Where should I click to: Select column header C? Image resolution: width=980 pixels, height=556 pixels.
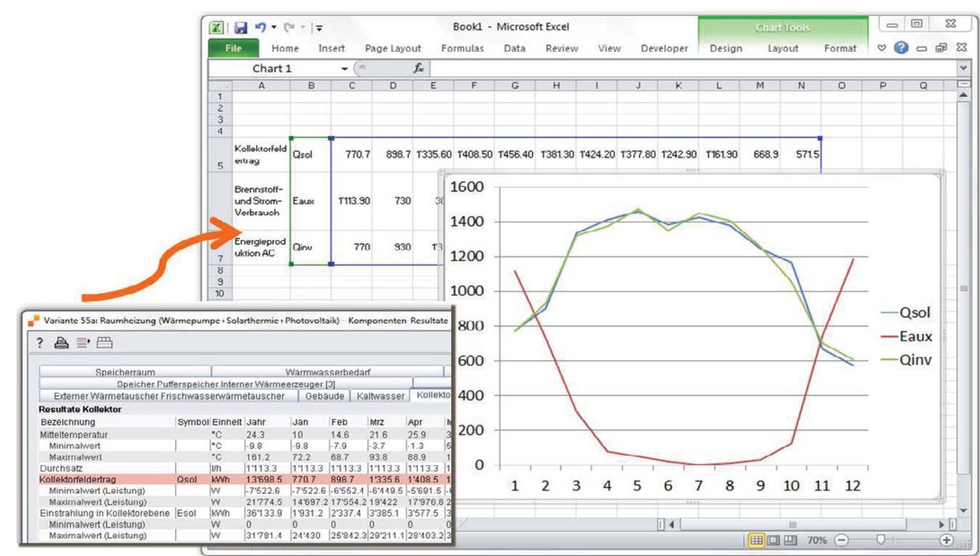coord(352,85)
